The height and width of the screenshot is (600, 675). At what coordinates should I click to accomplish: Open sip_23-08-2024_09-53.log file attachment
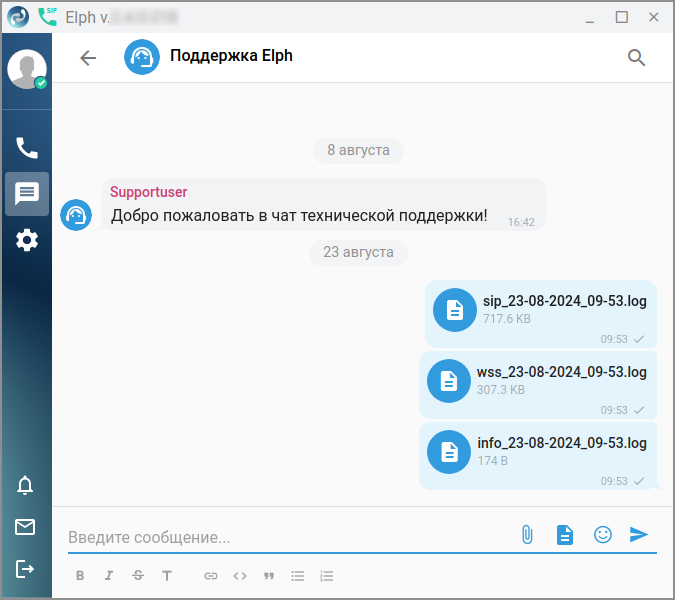click(541, 314)
